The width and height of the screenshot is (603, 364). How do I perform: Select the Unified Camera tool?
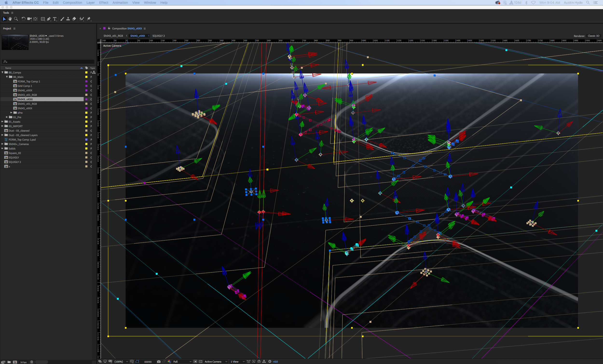29,19
